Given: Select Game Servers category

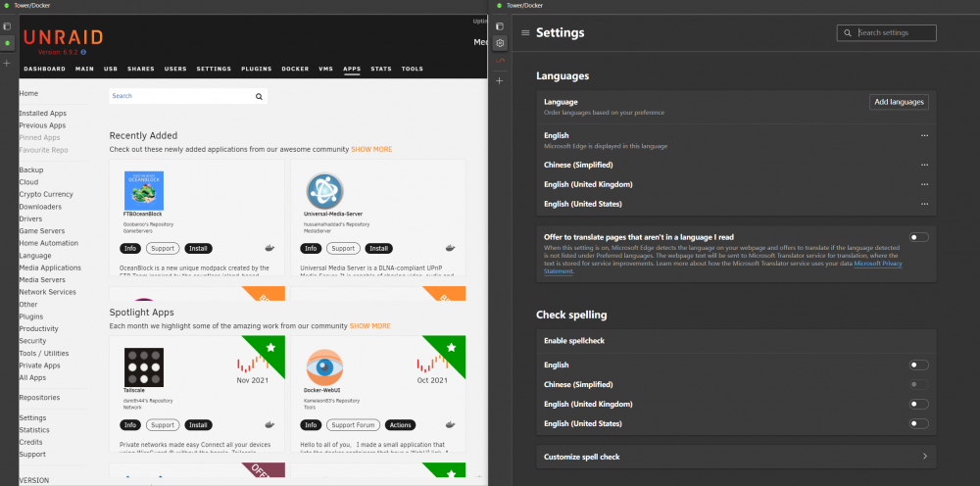Looking at the screenshot, I should tap(42, 231).
